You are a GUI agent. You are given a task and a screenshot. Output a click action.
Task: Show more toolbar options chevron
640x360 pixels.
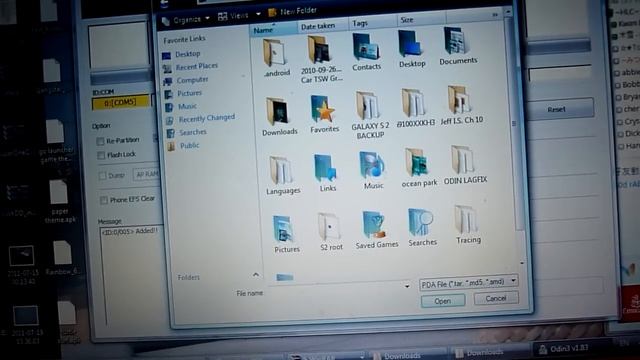click(x=495, y=15)
